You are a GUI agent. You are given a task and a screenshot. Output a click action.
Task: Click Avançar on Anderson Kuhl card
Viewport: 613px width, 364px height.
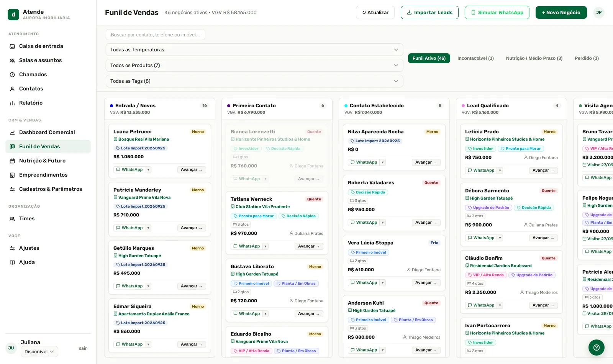coord(426,350)
